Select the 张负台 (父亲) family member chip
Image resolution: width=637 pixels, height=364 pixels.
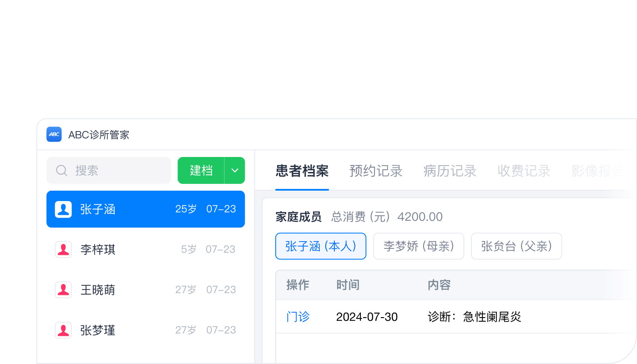coord(516,246)
